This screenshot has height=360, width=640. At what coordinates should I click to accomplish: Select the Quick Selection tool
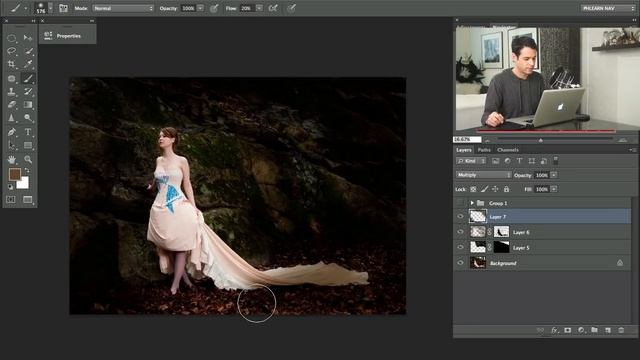point(28,51)
